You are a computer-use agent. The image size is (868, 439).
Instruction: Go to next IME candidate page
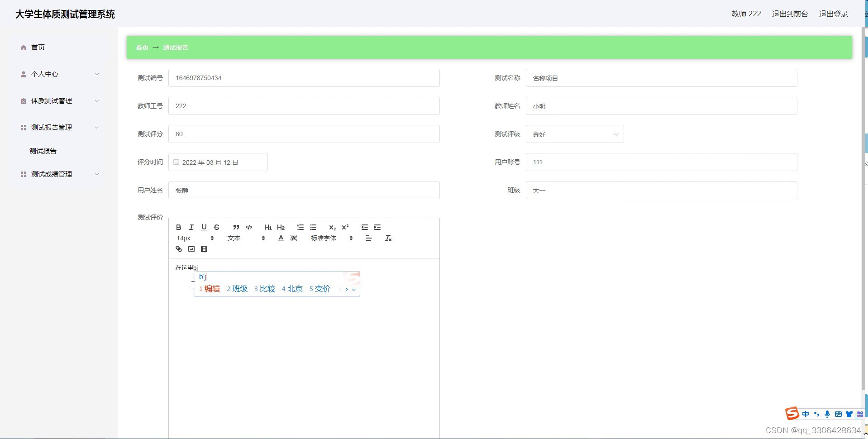tap(347, 290)
